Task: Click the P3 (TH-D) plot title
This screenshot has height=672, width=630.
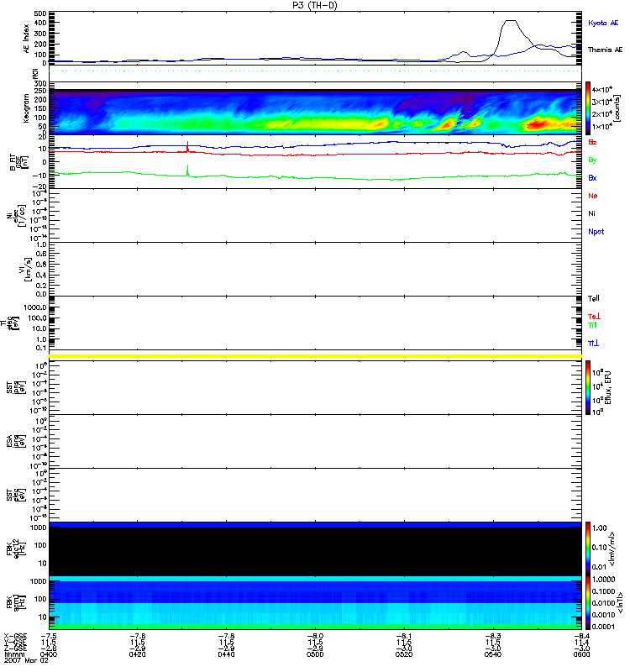Action: pos(315,5)
